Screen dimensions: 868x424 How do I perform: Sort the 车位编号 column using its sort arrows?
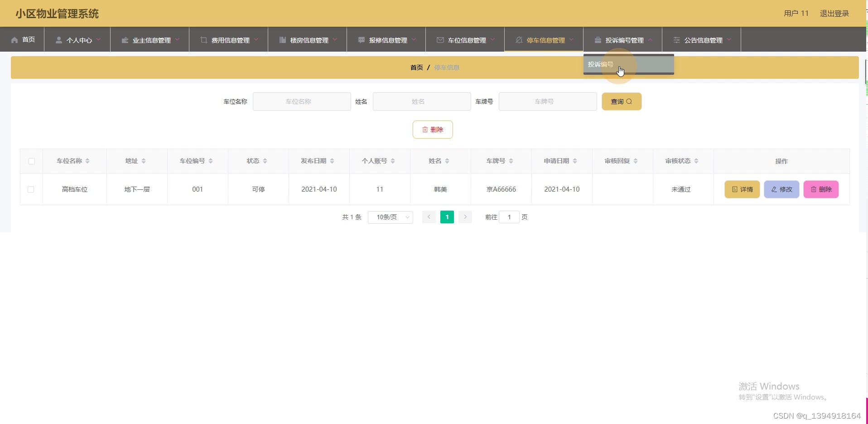[x=211, y=161]
